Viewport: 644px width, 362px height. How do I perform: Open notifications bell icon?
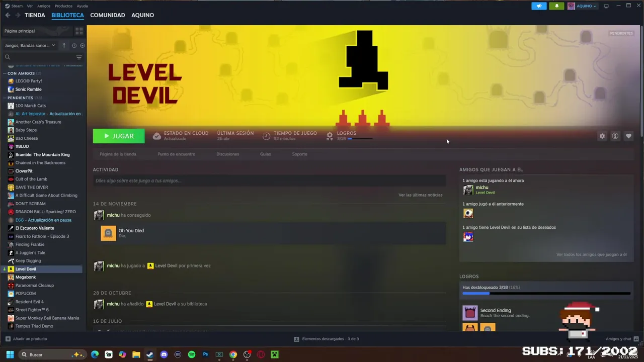coord(556,6)
